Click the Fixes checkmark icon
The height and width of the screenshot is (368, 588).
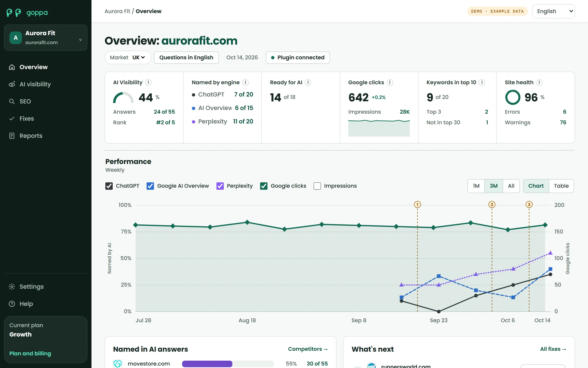coord(12,118)
